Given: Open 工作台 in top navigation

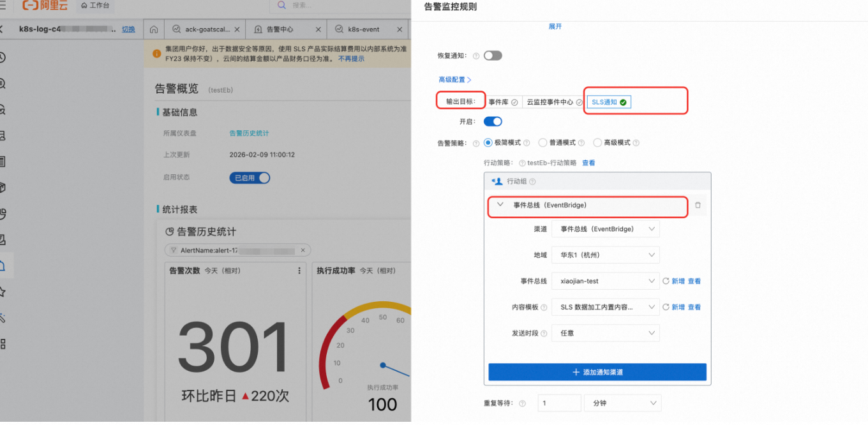Looking at the screenshot, I should click(94, 6).
